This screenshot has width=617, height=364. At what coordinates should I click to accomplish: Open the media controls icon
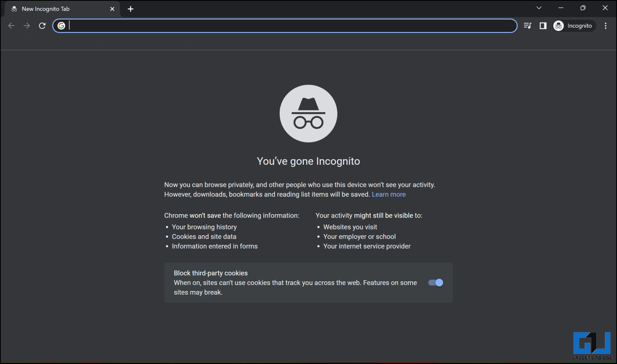click(x=527, y=26)
